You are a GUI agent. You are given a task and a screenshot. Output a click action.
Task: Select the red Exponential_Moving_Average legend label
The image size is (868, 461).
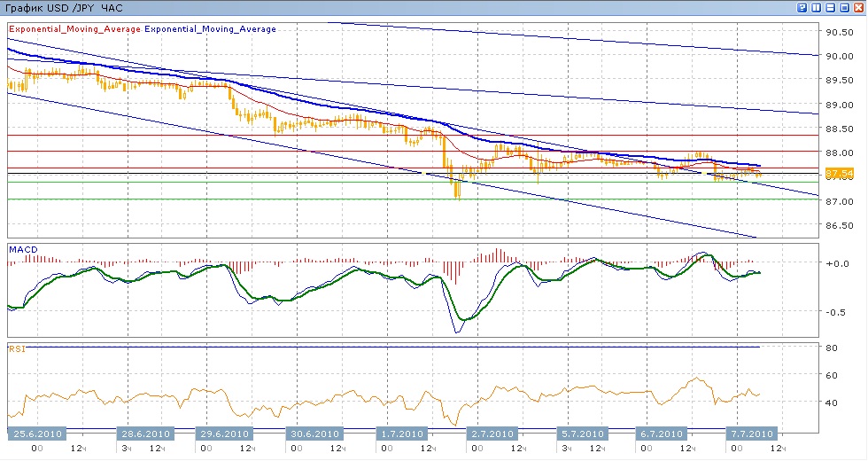[74, 29]
